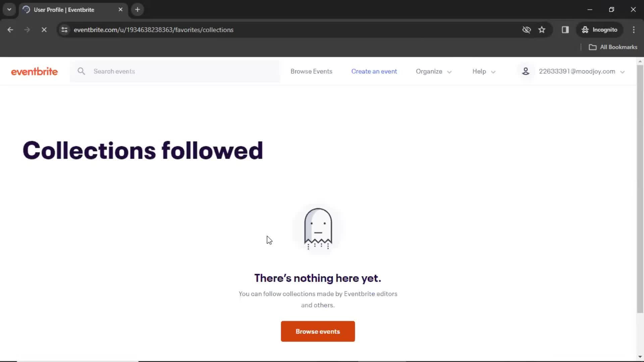Click the search magnifier icon
644x362 pixels.
click(81, 71)
